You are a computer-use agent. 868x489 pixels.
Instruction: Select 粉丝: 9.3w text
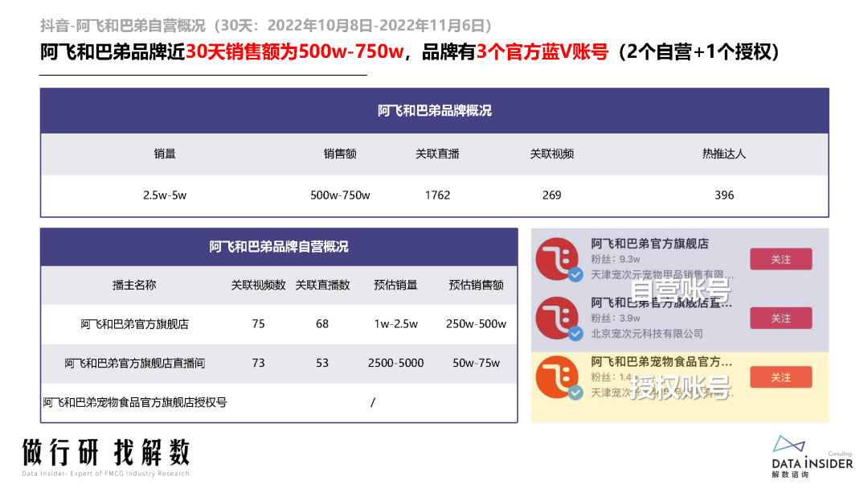click(615, 259)
